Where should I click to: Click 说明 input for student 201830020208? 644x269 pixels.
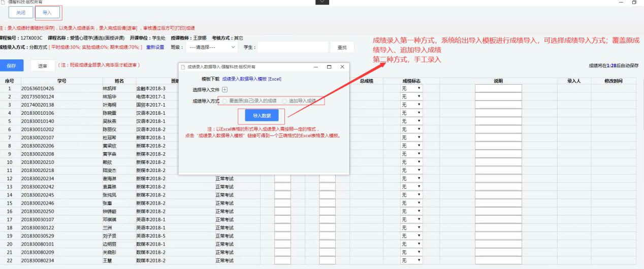pyautogui.click(x=498, y=154)
